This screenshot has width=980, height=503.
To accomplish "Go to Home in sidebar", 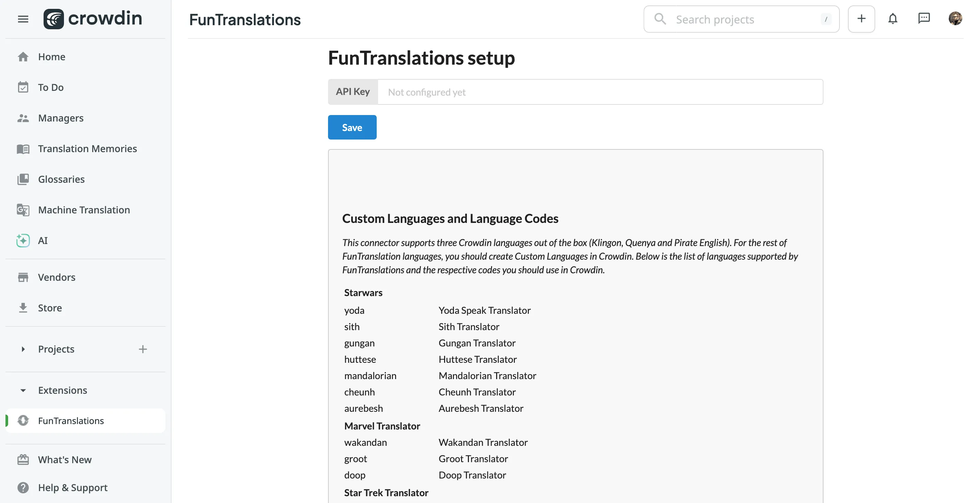I will (x=51, y=57).
